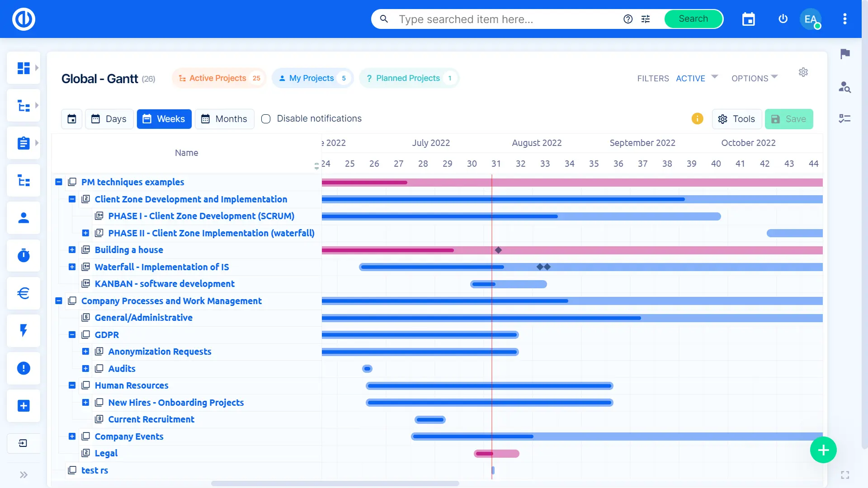
Task: Open the lightning bolt quick actions icon
Action: pos(24,331)
